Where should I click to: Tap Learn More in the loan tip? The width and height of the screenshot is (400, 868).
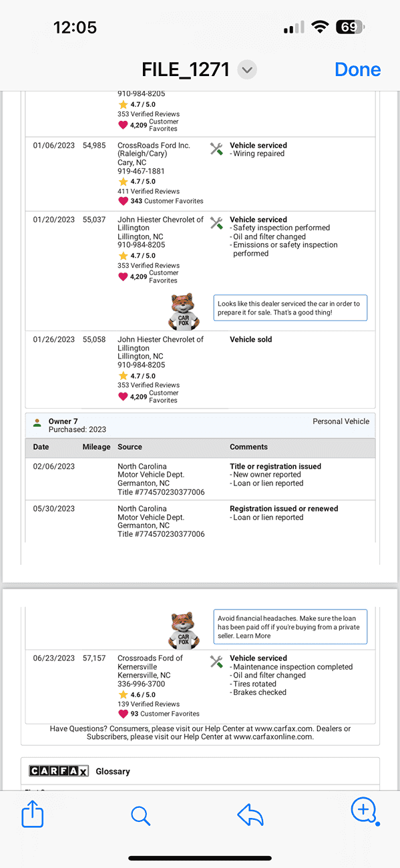[x=253, y=636]
